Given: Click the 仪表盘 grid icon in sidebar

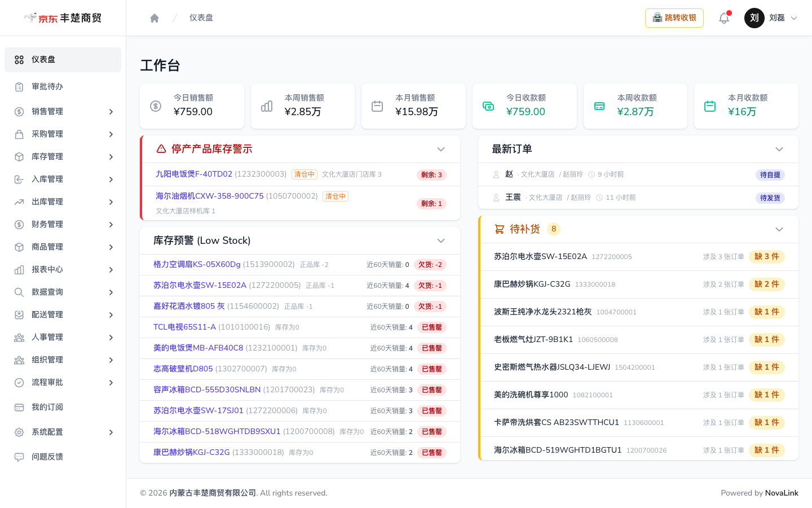Looking at the screenshot, I should click(19, 60).
